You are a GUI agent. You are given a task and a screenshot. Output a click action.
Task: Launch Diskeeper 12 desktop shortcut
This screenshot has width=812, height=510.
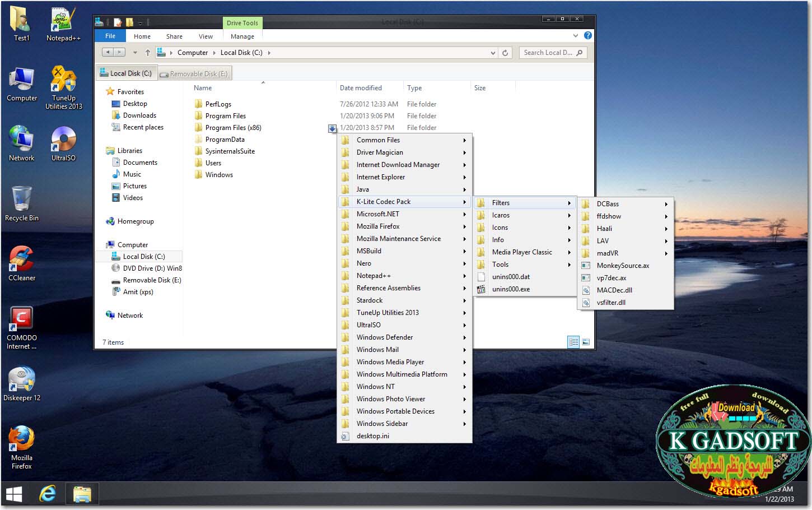pos(22,384)
